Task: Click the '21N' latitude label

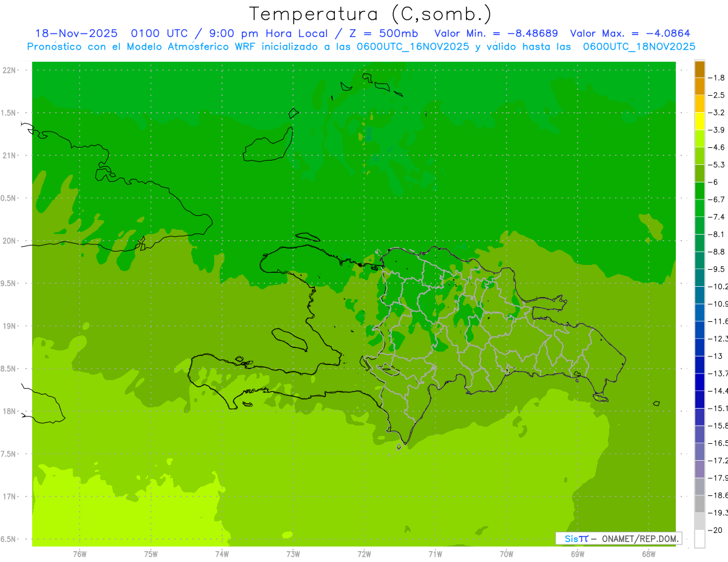Action: (x=8, y=156)
